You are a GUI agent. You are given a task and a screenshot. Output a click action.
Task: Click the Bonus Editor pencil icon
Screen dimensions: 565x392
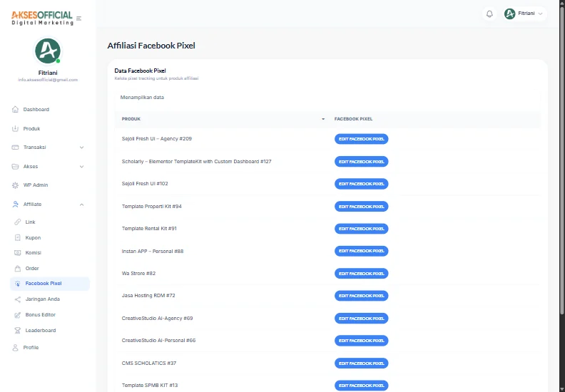point(17,314)
